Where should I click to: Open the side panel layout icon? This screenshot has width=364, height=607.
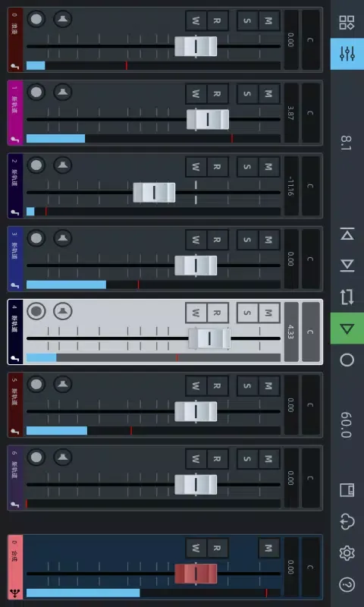pyautogui.click(x=347, y=489)
